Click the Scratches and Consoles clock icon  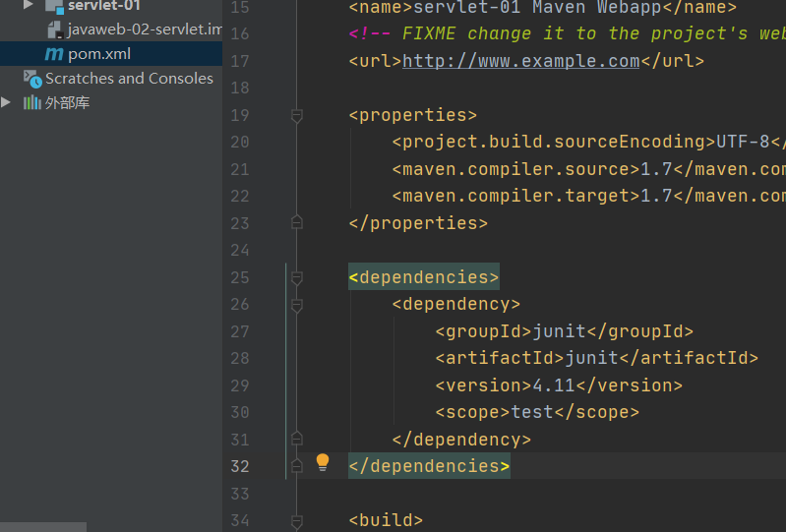coord(32,79)
